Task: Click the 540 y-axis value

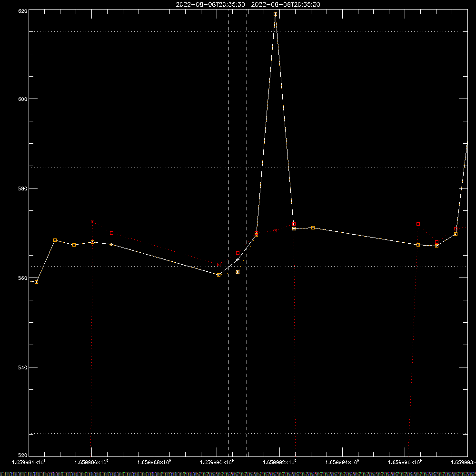Action: pyautogui.click(x=23, y=367)
